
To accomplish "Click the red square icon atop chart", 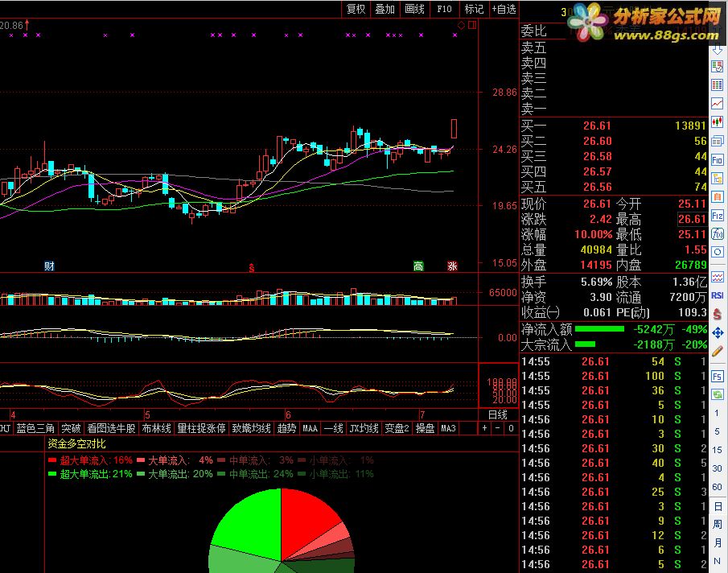I will pyautogui.click(x=472, y=25).
